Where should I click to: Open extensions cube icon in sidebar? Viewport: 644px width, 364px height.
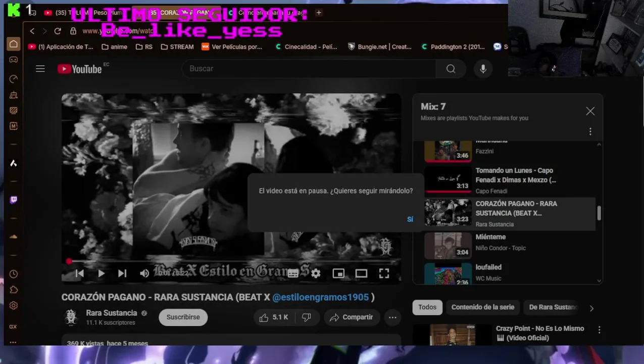pos(14,290)
